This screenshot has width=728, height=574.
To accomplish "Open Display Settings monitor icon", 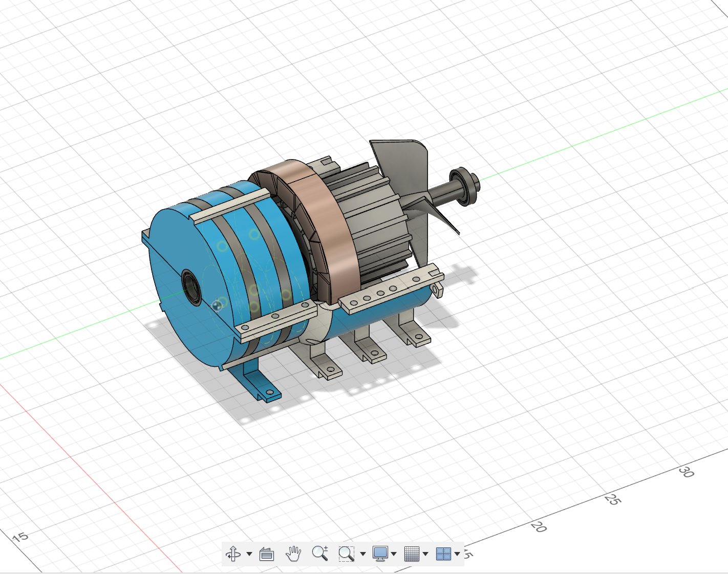I will pos(380,554).
